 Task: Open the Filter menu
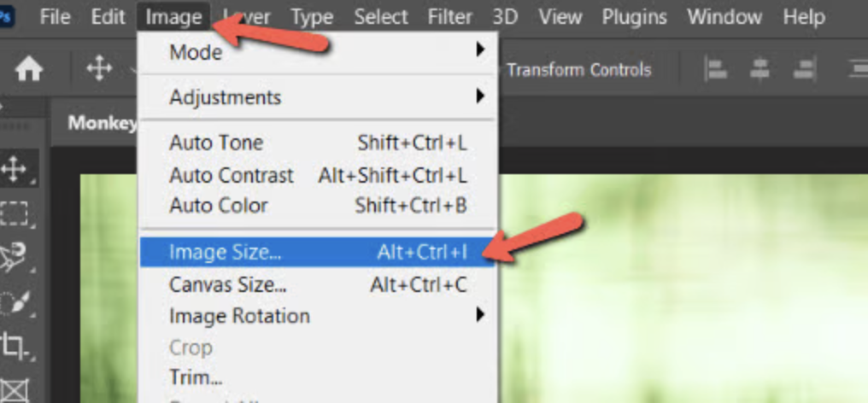tap(449, 16)
